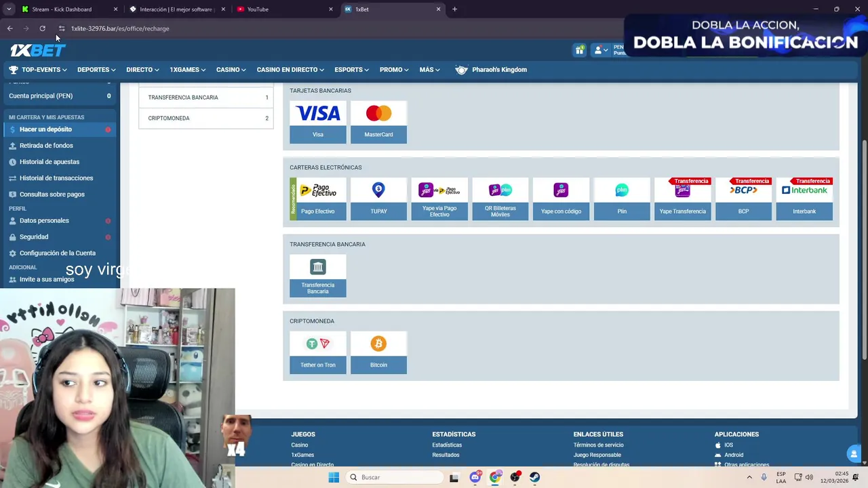Click the Cuenta principal (PEN) entry
The image size is (868, 488).
pyautogui.click(x=59, y=96)
